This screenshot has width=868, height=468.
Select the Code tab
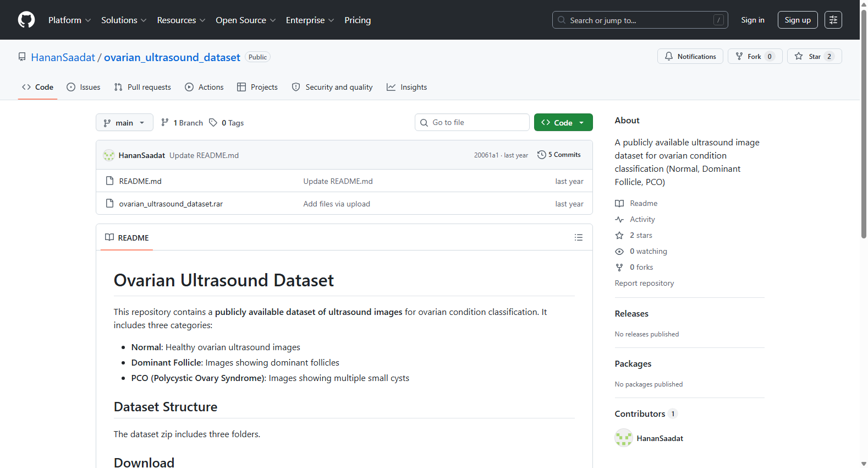pyautogui.click(x=37, y=87)
